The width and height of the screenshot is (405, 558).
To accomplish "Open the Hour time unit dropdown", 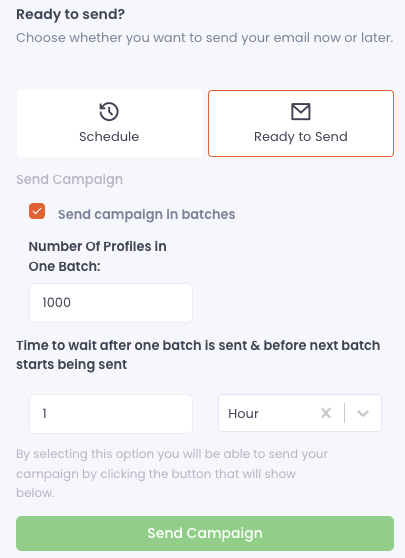I will [300, 413].
